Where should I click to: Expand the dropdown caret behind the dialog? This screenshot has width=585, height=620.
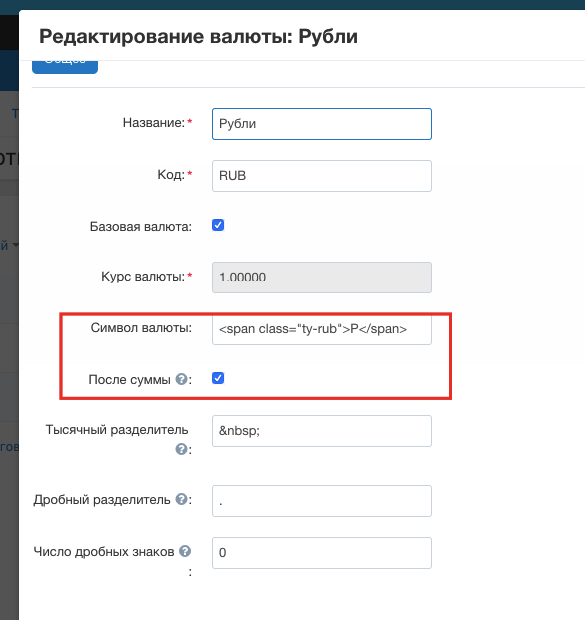15,245
